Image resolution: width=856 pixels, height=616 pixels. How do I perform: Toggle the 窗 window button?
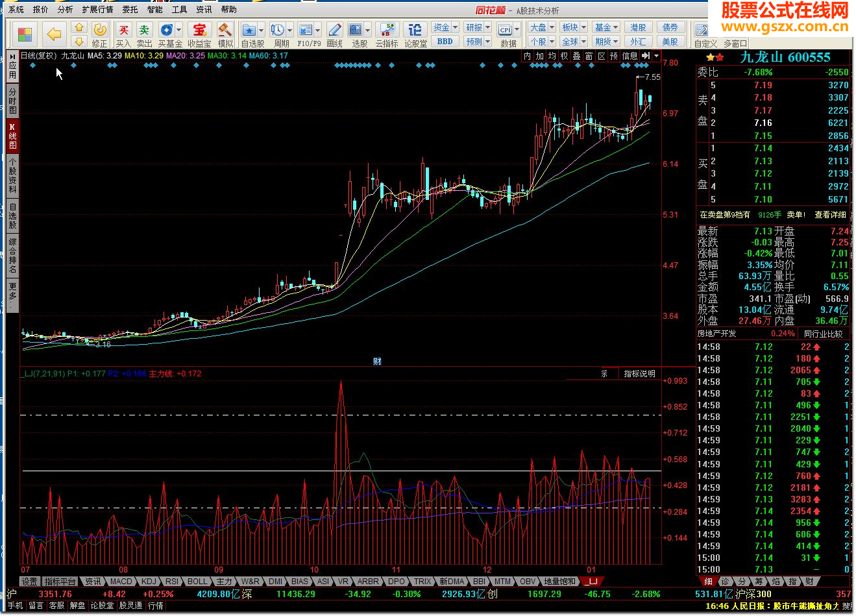(589, 56)
